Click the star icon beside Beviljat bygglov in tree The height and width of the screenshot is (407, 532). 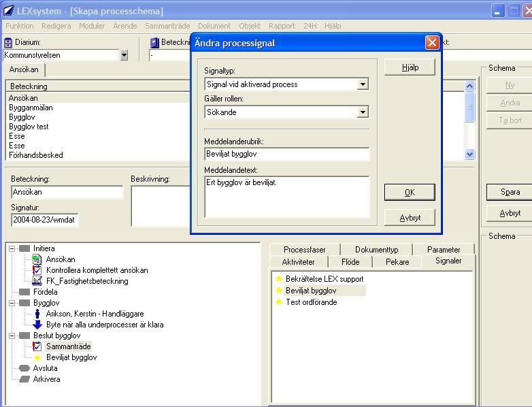[37, 357]
